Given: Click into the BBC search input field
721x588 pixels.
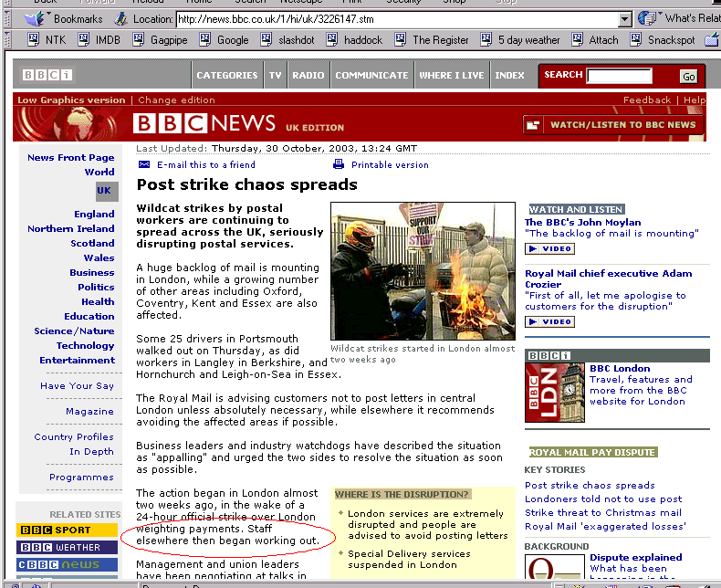Looking at the screenshot, I should 620,76.
